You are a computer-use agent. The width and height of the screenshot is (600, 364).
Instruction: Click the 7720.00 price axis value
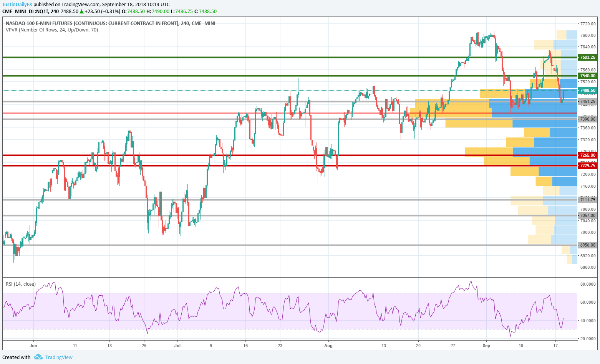click(588, 24)
